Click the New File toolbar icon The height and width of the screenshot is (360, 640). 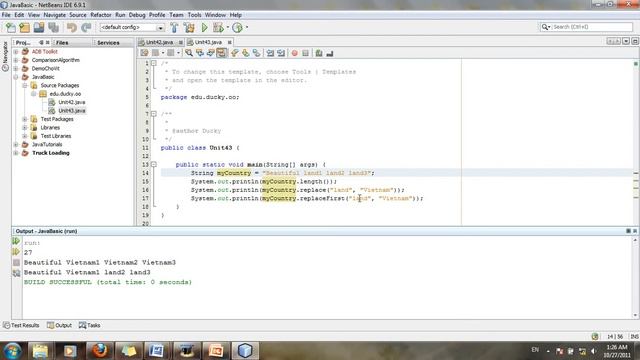point(11,27)
